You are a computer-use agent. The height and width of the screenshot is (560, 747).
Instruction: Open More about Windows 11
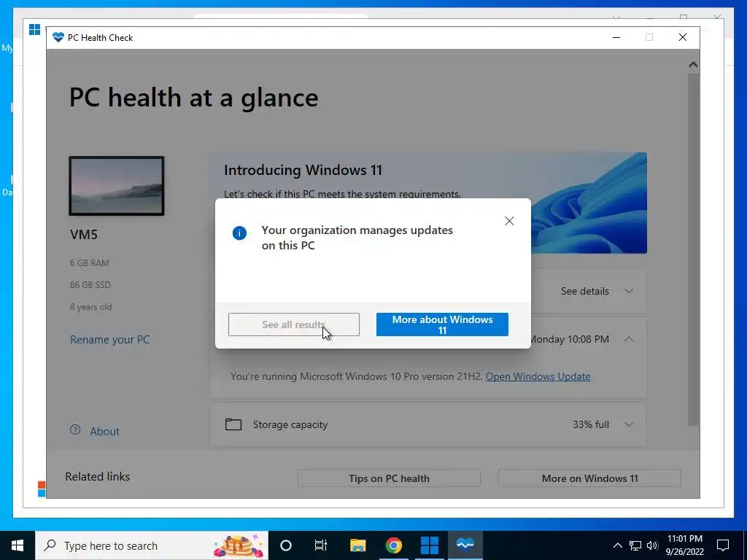point(442,324)
